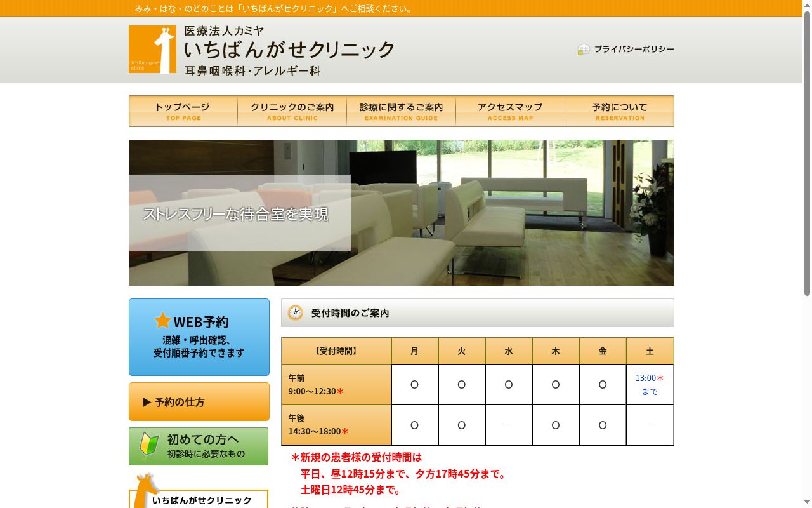Viewport: 812px width, 508px height.
Task: Click the 月 column header
Action: coord(415,351)
